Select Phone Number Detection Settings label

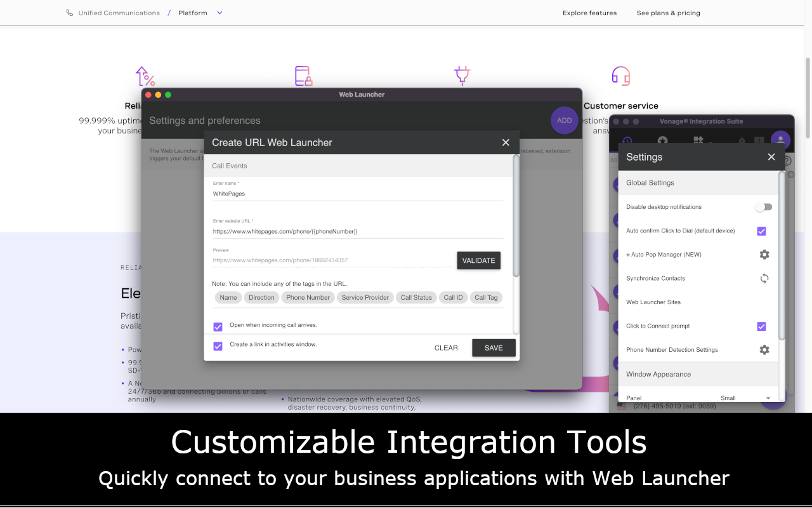click(x=672, y=350)
